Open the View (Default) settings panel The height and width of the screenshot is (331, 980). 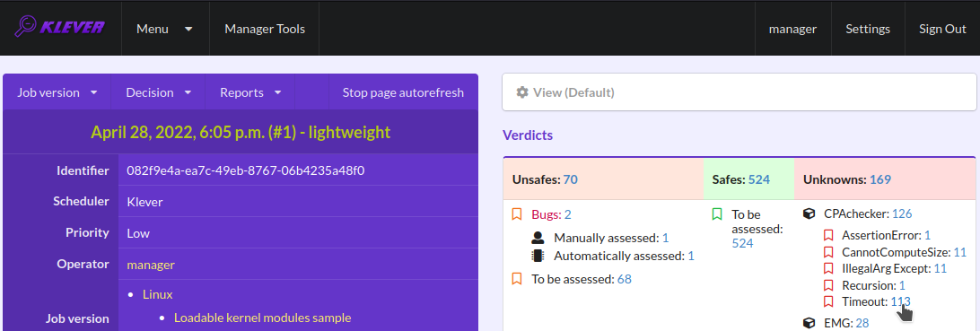click(x=739, y=92)
